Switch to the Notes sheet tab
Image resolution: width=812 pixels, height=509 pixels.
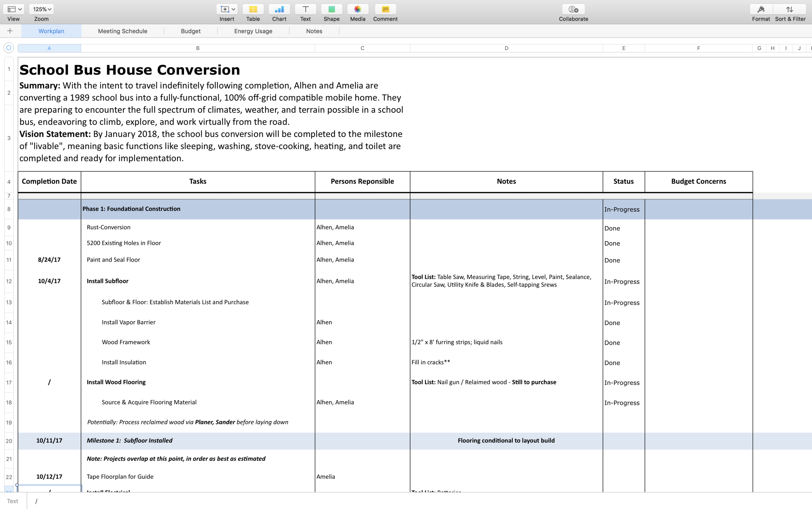click(314, 31)
